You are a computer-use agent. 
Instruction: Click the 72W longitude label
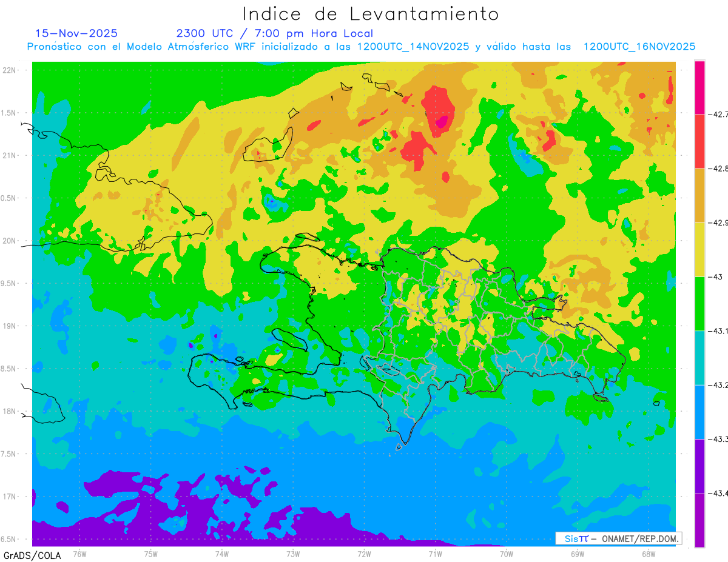click(364, 554)
